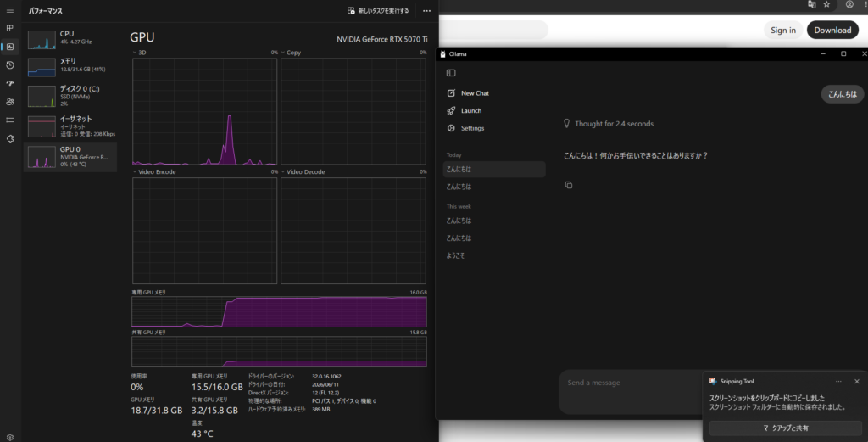868x442 pixels.
Task: Click the large GPU heading
Action: (x=142, y=37)
